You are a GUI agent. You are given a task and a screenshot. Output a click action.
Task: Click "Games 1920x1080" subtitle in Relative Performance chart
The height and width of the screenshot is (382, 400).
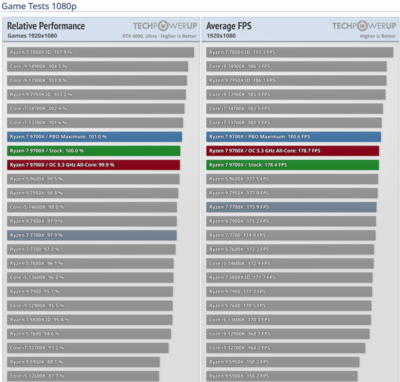pyautogui.click(x=32, y=36)
